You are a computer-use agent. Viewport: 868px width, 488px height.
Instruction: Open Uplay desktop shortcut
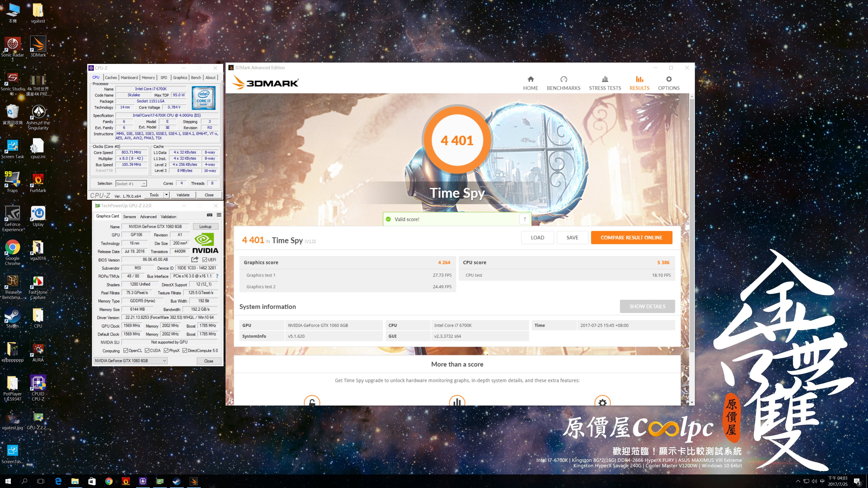[38, 216]
